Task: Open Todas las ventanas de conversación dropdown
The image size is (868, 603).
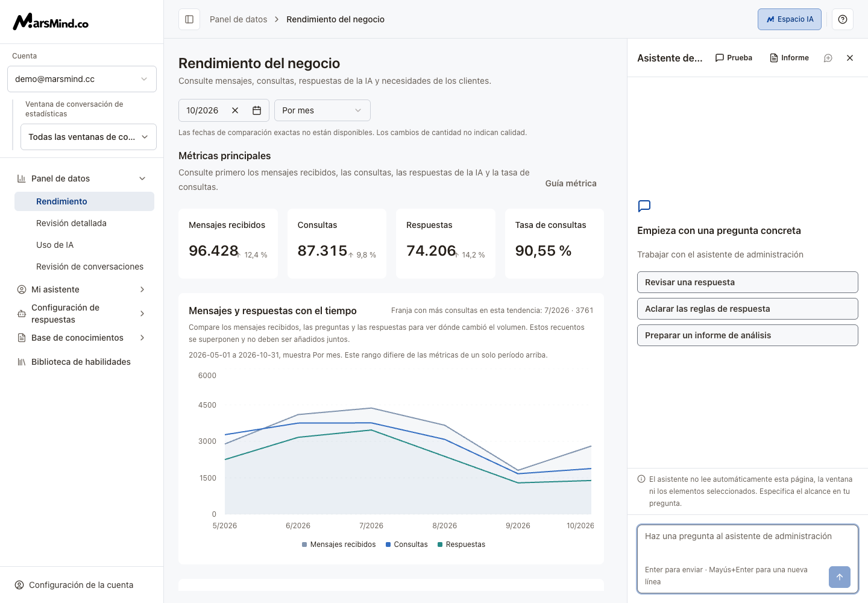Action: click(x=89, y=137)
